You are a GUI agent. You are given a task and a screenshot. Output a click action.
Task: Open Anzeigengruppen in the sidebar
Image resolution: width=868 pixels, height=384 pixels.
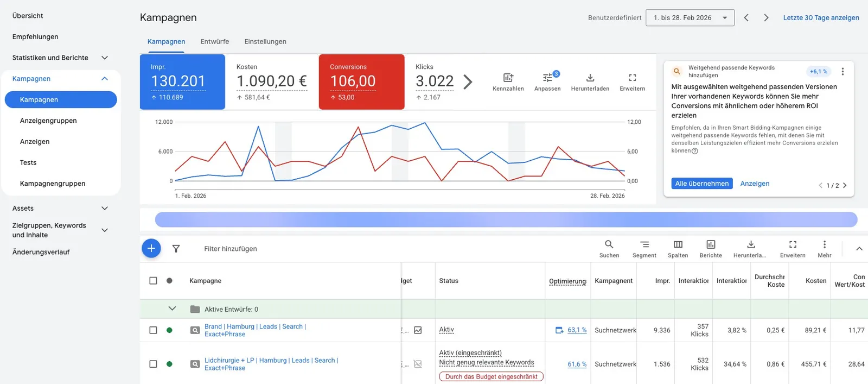(x=48, y=121)
